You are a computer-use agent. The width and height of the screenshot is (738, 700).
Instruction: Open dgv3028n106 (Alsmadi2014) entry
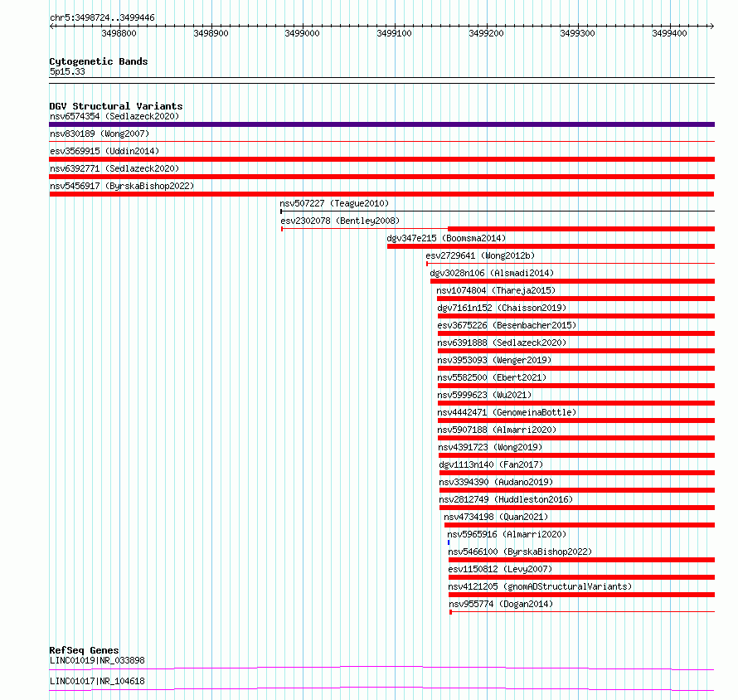tap(492, 273)
